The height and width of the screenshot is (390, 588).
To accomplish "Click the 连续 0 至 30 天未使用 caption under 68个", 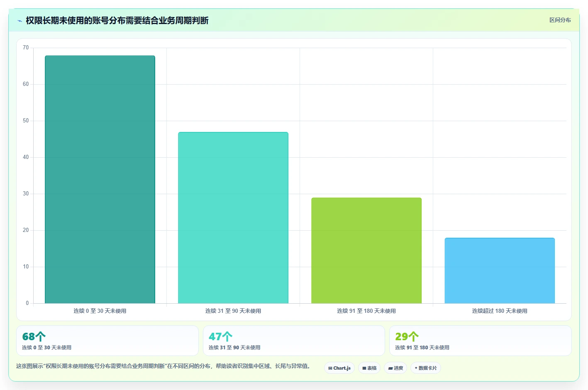I will click(46, 348).
